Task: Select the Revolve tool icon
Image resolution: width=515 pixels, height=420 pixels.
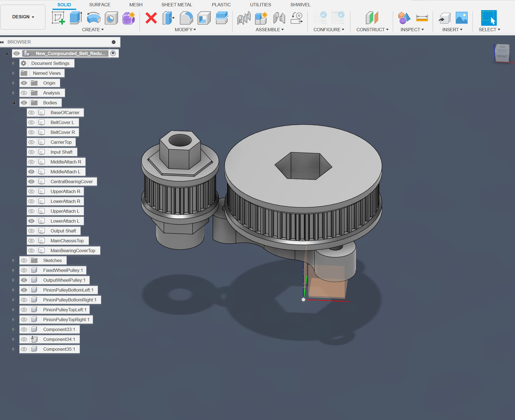Action: [93, 18]
